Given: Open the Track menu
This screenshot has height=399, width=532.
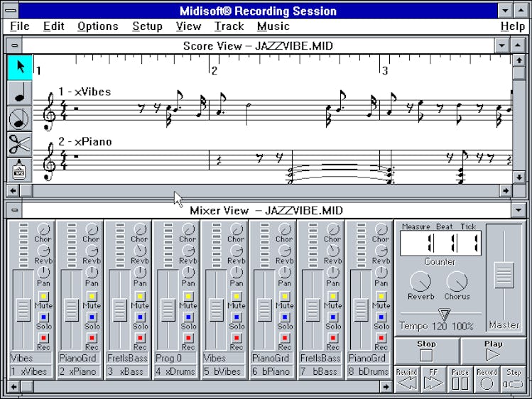Looking at the screenshot, I should click(x=229, y=26).
